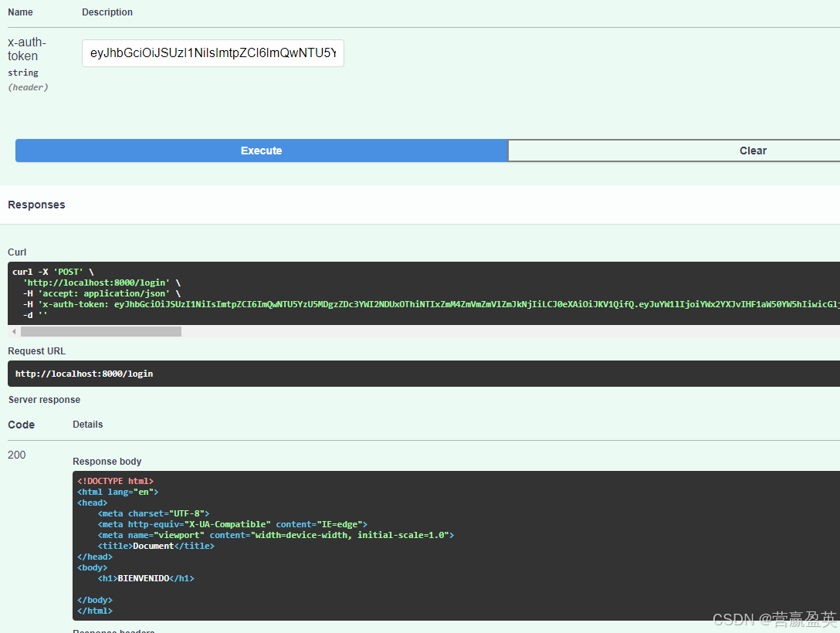Click the Server response label
Image resolution: width=840 pixels, height=633 pixels.
pos(43,399)
